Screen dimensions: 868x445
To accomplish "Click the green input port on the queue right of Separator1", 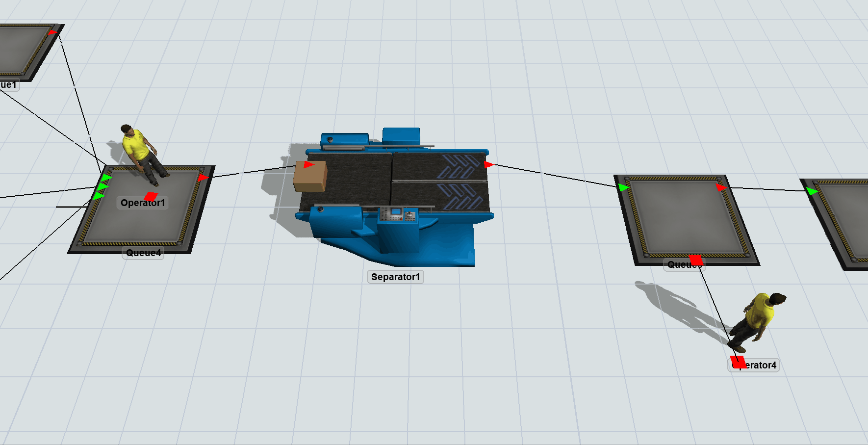I will (x=623, y=187).
